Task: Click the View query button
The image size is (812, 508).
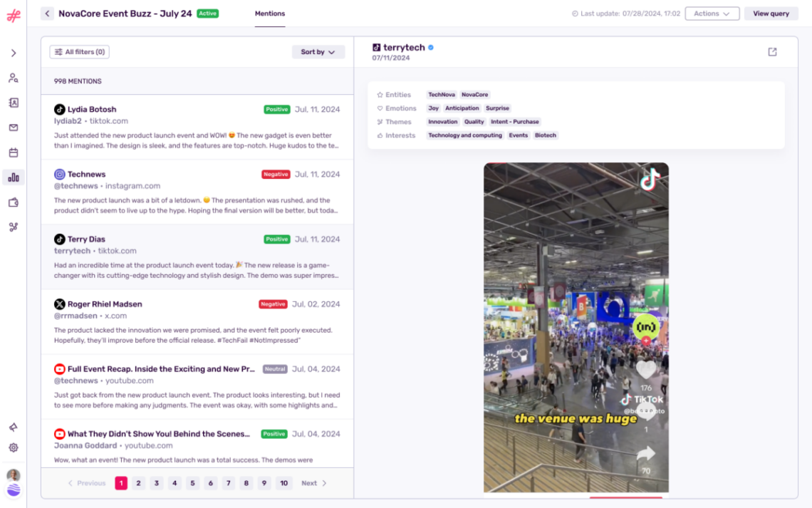Action: (771, 13)
